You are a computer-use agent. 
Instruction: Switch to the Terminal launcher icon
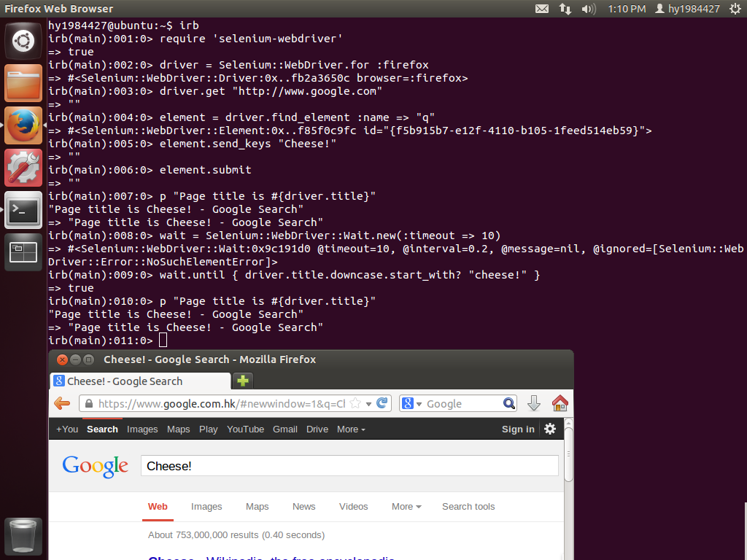[x=23, y=209]
